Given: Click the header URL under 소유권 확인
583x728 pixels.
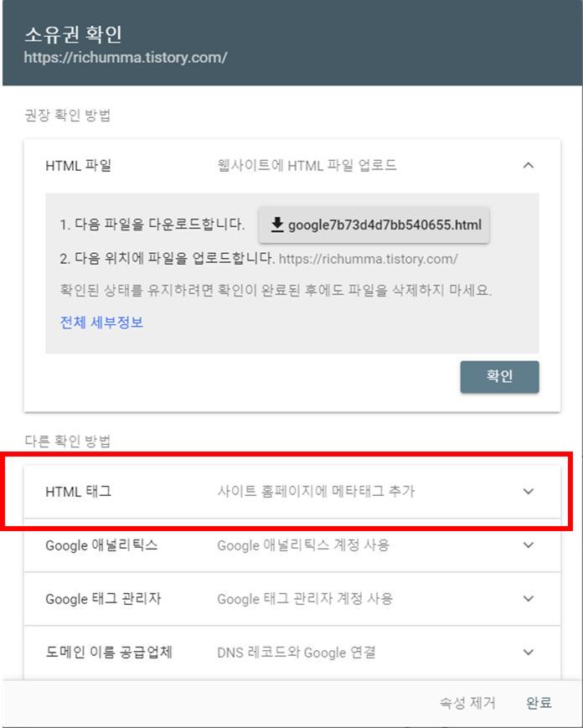Looking at the screenshot, I should pyautogui.click(x=126, y=58).
